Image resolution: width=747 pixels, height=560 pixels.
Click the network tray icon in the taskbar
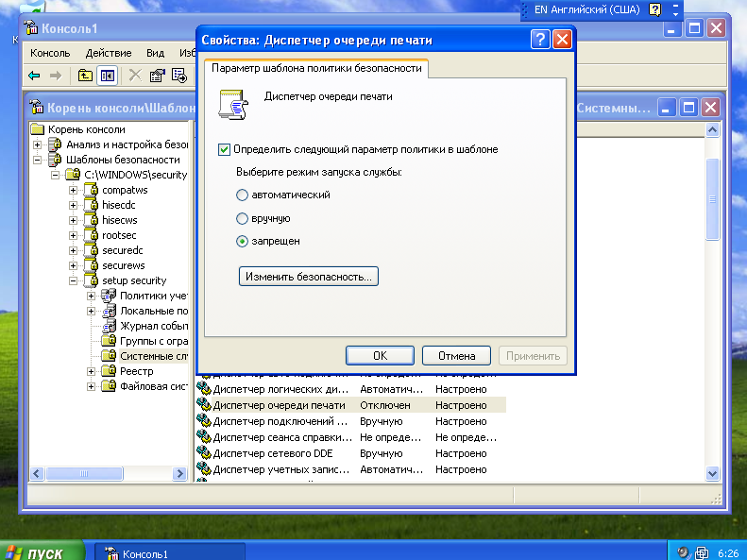[x=702, y=552]
